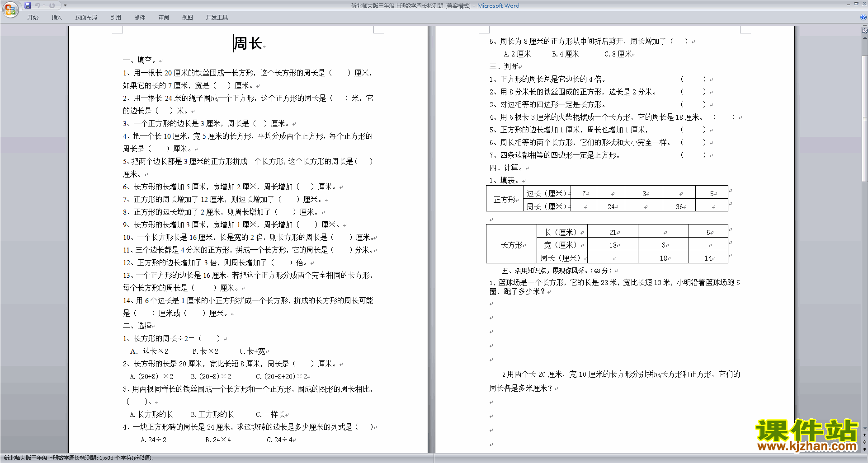
Task: Click the Undo arrow icon
Action: click(38, 5)
